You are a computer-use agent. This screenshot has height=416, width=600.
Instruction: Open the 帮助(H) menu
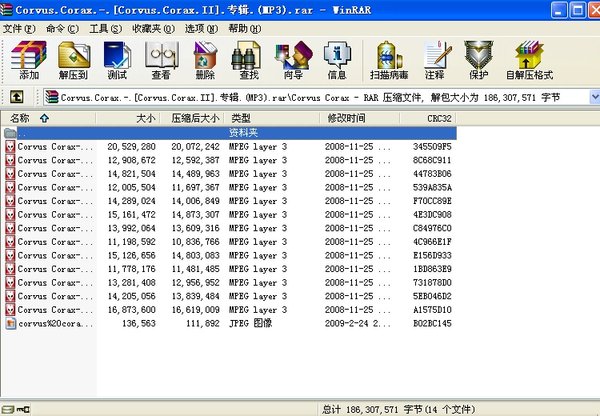245,29
